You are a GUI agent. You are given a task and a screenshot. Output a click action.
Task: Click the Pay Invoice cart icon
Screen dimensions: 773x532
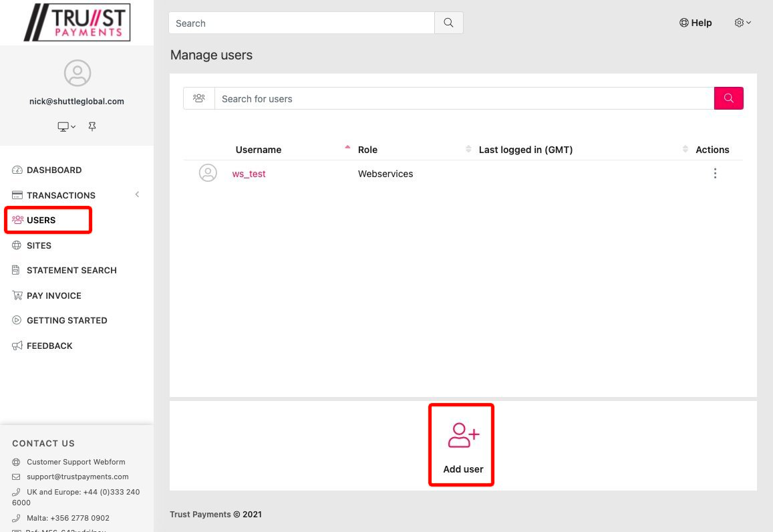click(x=17, y=295)
